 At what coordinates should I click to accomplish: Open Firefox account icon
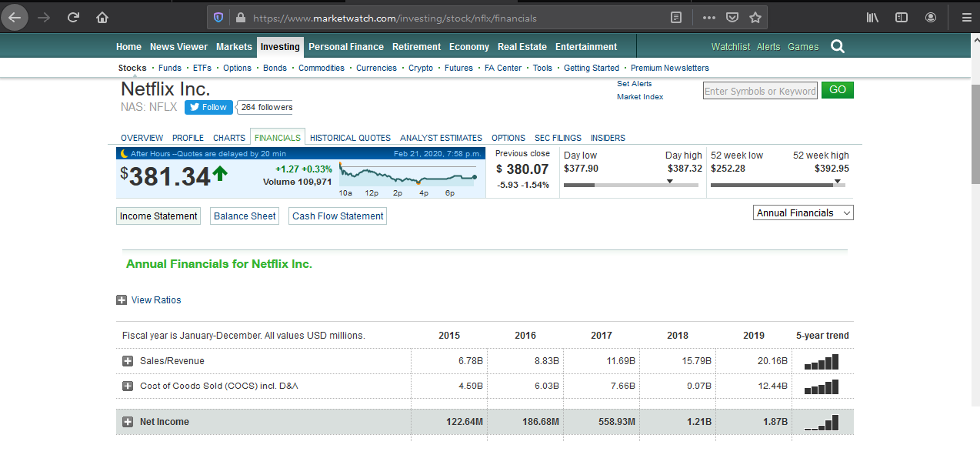(x=931, y=18)
